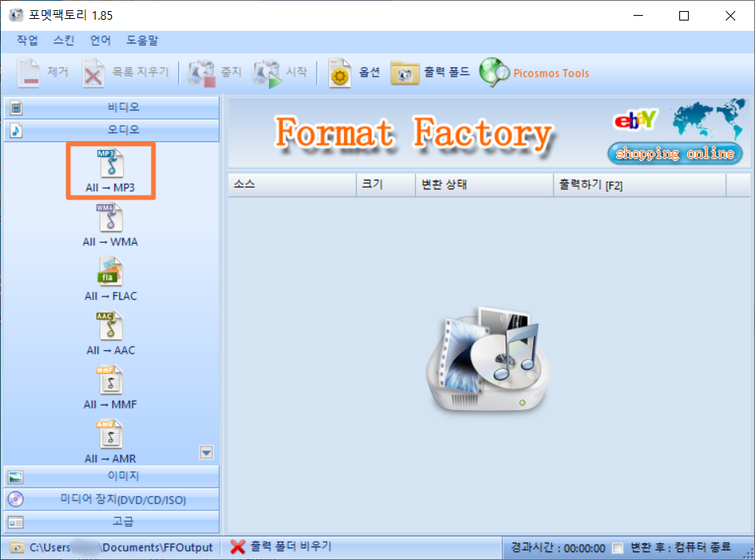This screenshot has width=755, height=560.
Task: Click the 중지 (stop) toolbar button
Action: [x=215, y=73]
